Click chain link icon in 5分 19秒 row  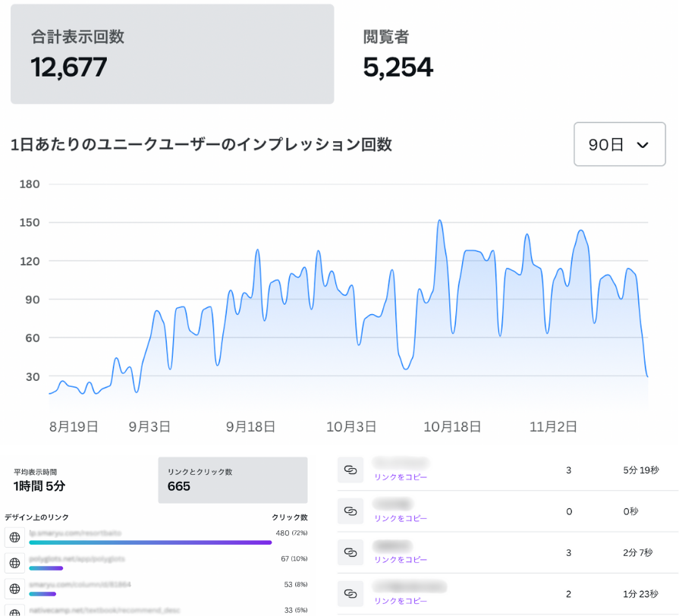351,470
